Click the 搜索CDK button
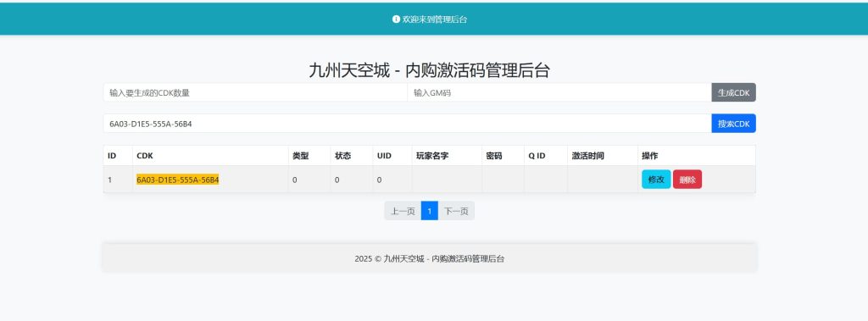Image resolution: width=868 pixels, height=321 pixels. pyautogui.click(x=733, y=124)
